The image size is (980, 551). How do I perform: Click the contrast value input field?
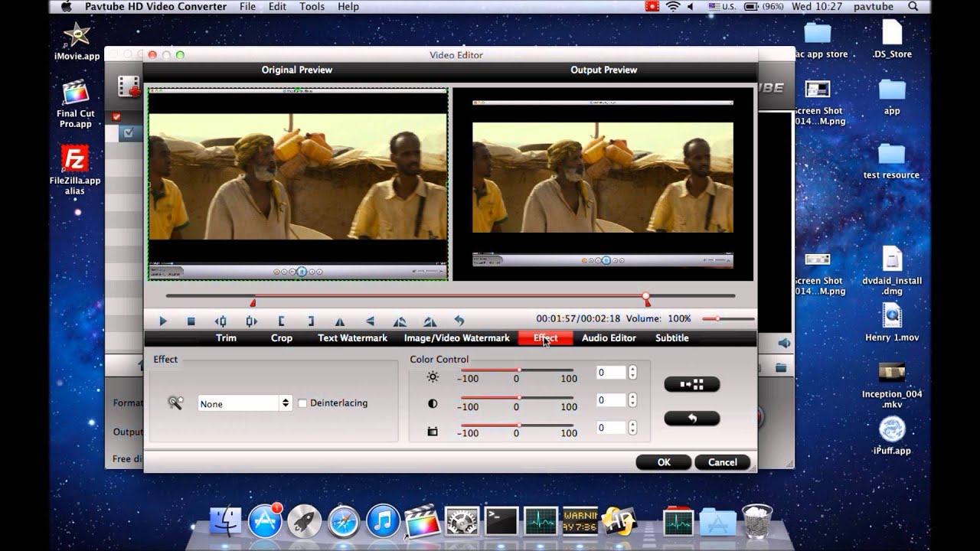click(x=611, y=400)
